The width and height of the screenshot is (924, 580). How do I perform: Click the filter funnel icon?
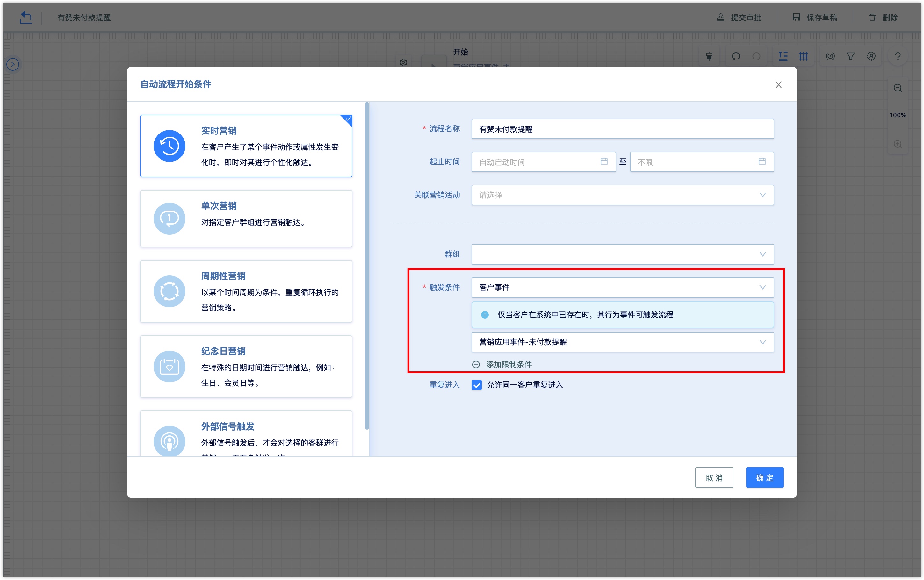coord(850,56)
